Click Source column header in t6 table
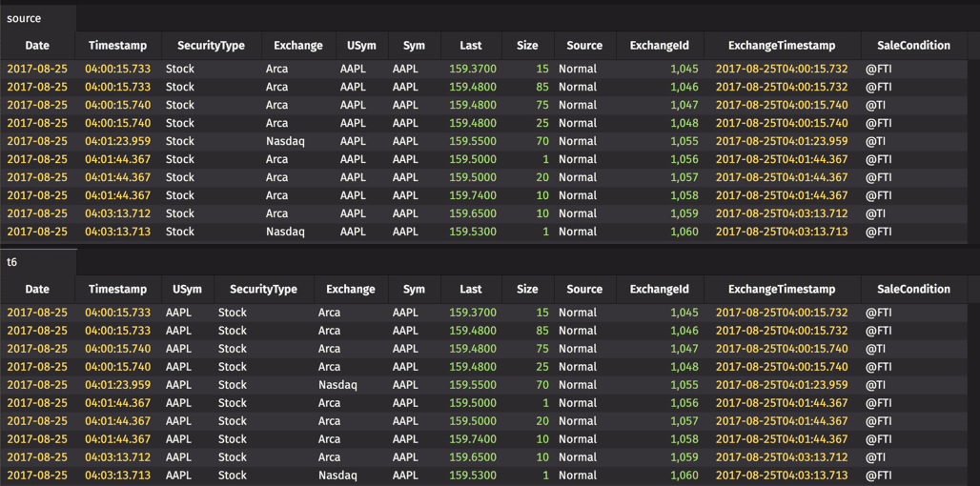980x486 pixels. 584,289
